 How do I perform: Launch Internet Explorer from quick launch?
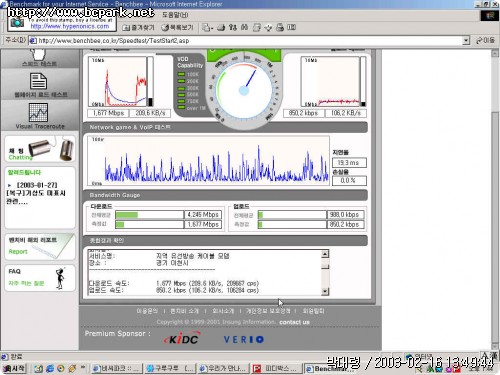[x=50, y=368]
